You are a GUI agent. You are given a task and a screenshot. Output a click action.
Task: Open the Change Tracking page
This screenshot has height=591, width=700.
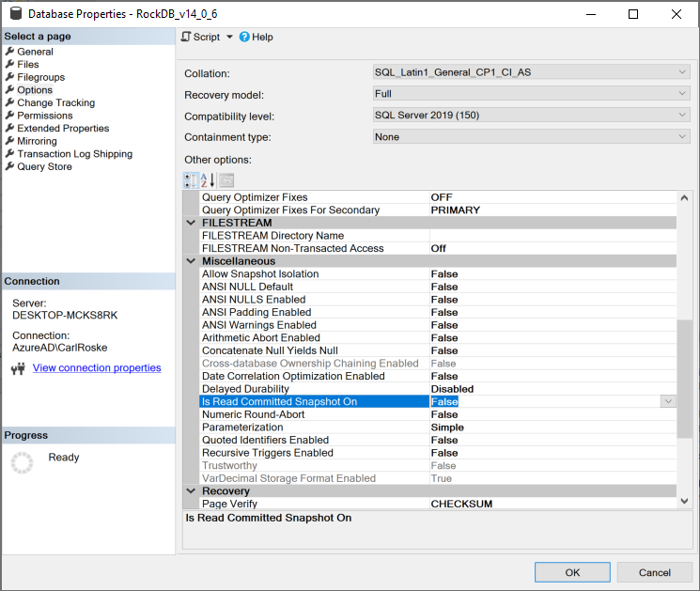coord(55,102)
